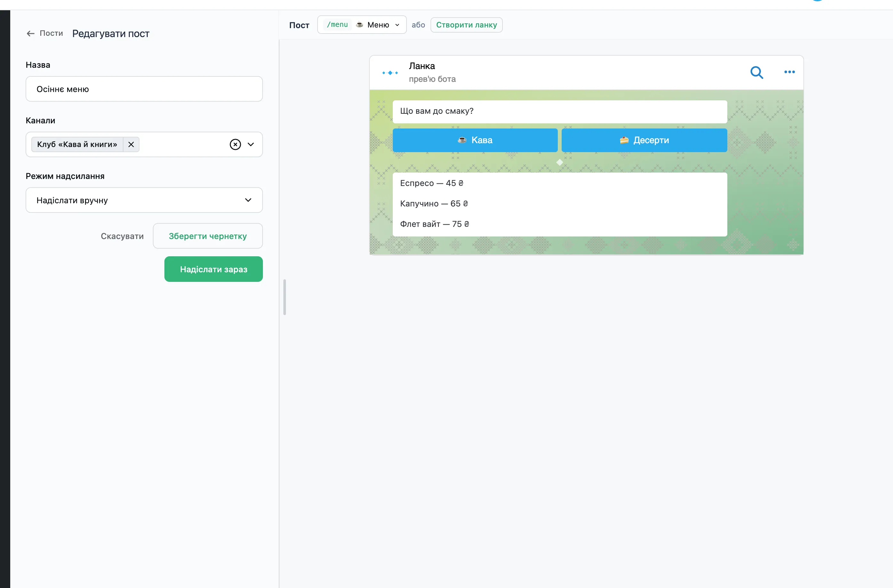Image resolution: width=893 pixels, height=588 pixels.
Task: Click the Десерти button in the preview
Action: tap(644, 140)
